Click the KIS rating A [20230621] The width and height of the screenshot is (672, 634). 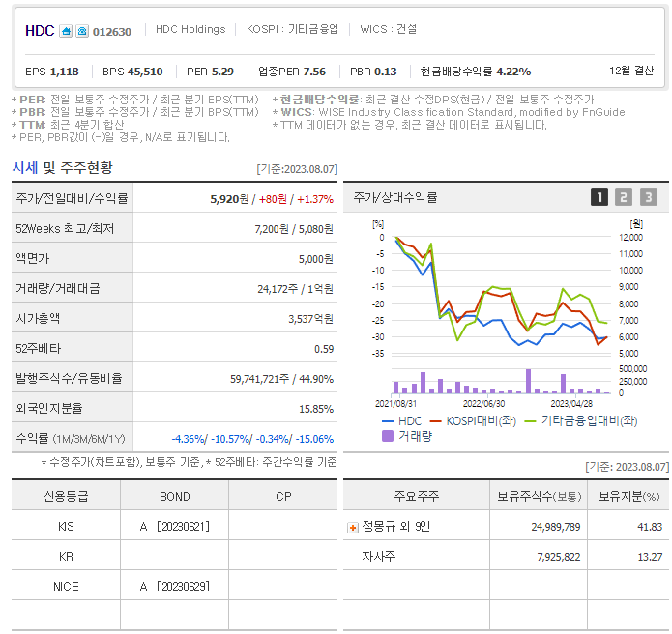coord(175,526)
